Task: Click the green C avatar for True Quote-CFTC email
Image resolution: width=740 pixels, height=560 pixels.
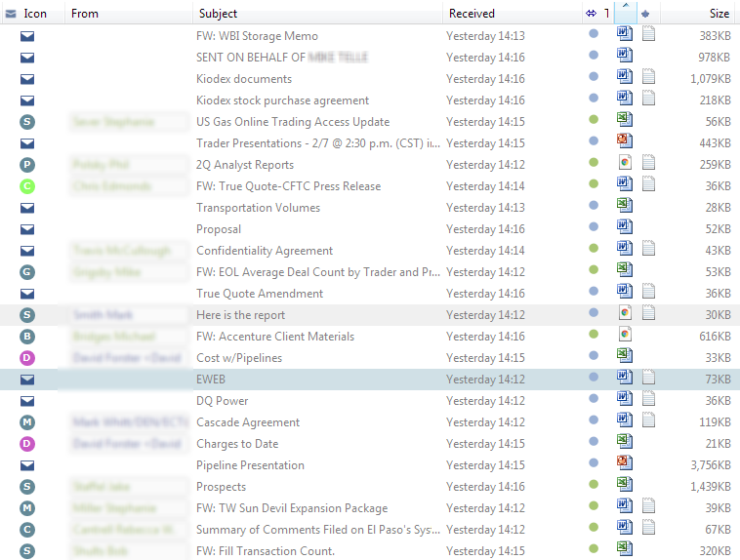Action: coord(27,185)
